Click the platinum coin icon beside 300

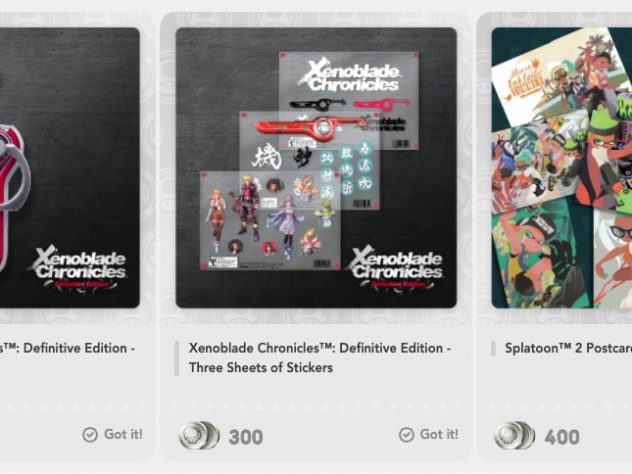coord(199,436)
